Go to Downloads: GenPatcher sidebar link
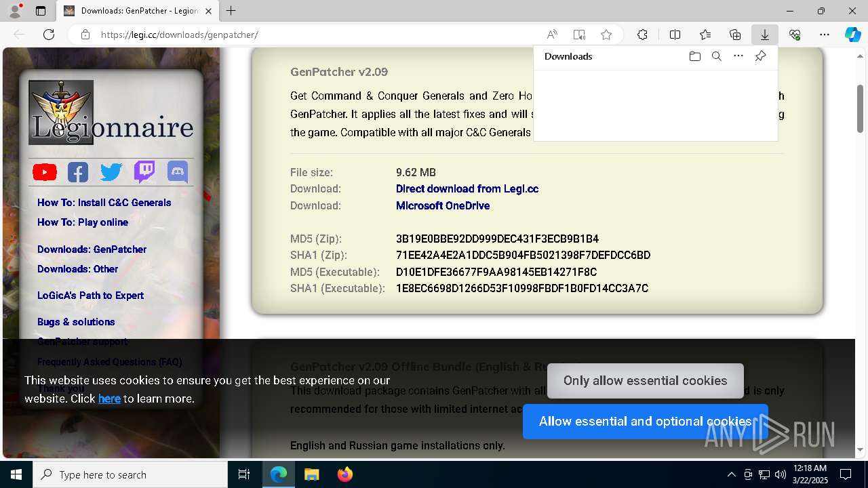Image resolution: width=868 pixels, height=488 pixels. (92, 249)
